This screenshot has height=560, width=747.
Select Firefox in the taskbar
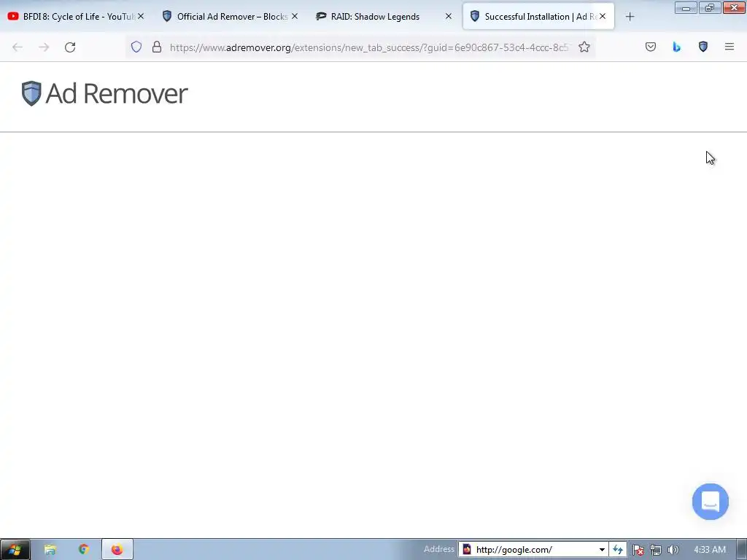117,550
